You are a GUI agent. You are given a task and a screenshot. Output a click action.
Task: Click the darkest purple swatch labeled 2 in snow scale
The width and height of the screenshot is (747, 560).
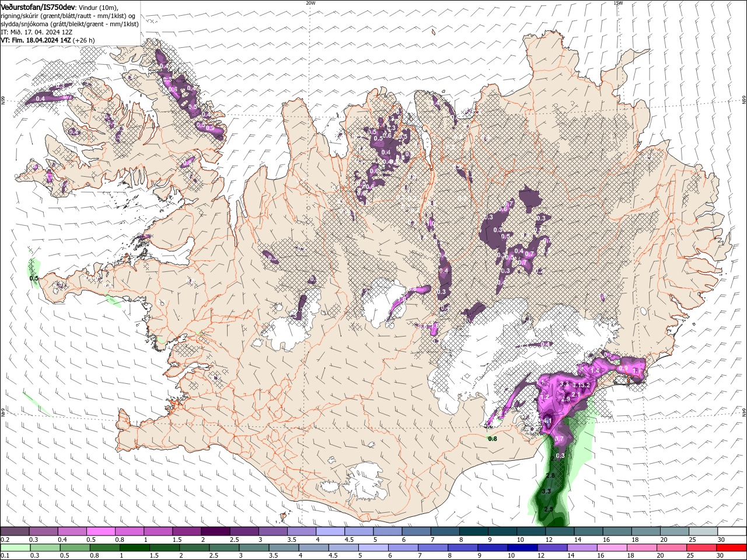click(215, 531)
